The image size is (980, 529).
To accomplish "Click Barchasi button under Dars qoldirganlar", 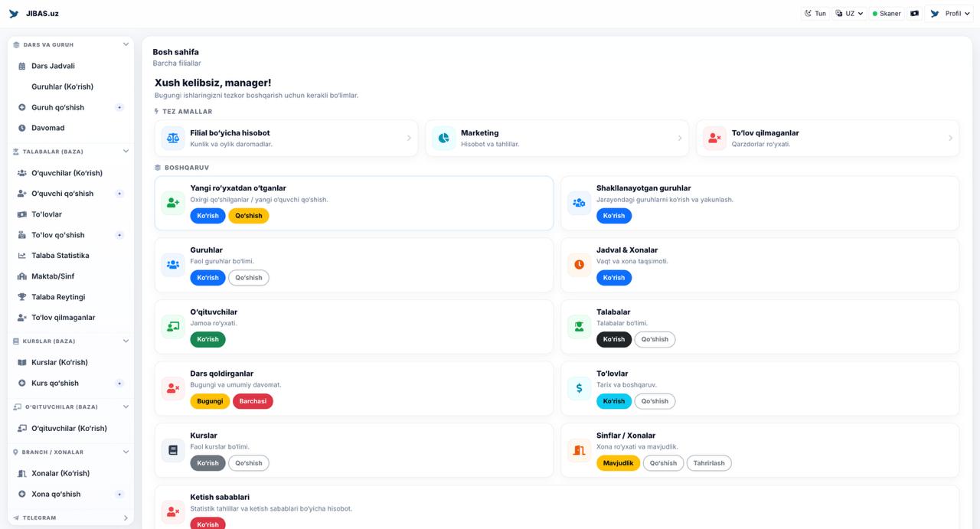I will (253, 401).
